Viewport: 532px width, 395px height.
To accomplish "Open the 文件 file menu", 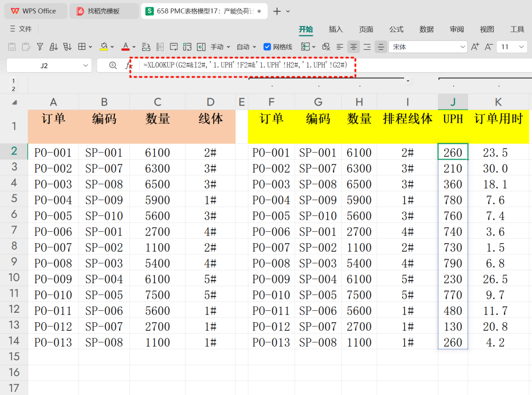I will 21,29.
